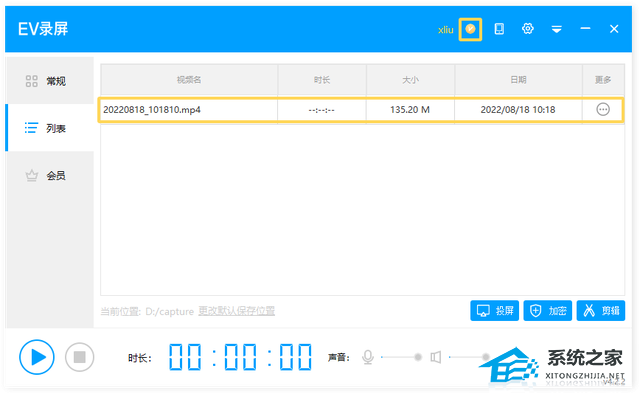Image resolution: width=640 pixels, height=394 pixels.
Task: Open the more options circle for 20220818_101810.mp4
Action: (x=603, y=109)
